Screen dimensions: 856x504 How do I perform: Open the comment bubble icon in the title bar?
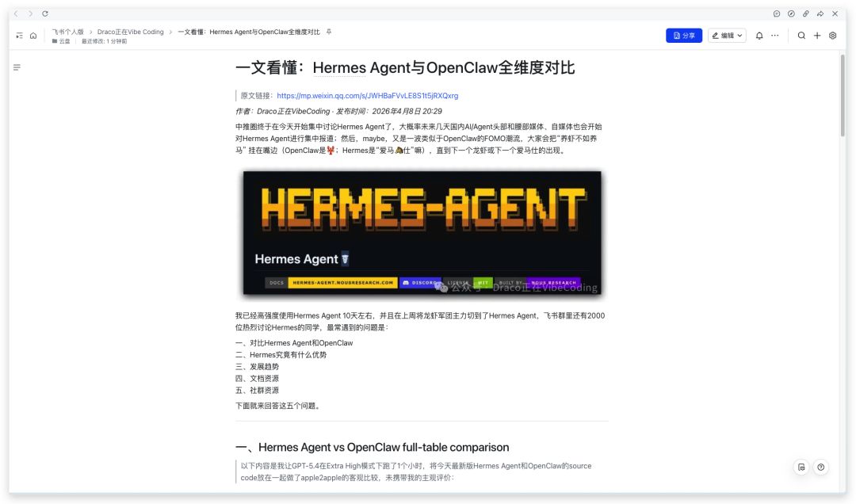point(776,13)
